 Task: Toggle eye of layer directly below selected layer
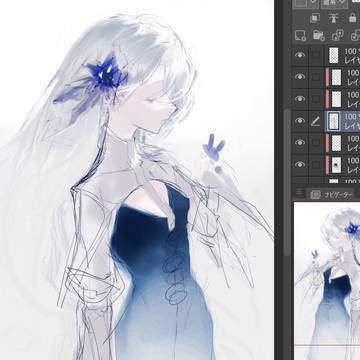[300, 143]
